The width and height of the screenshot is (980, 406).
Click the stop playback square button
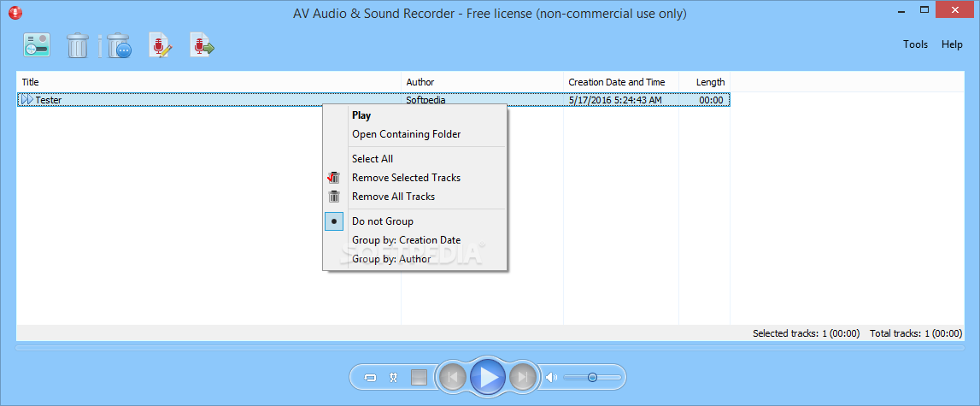click(419, 377)
